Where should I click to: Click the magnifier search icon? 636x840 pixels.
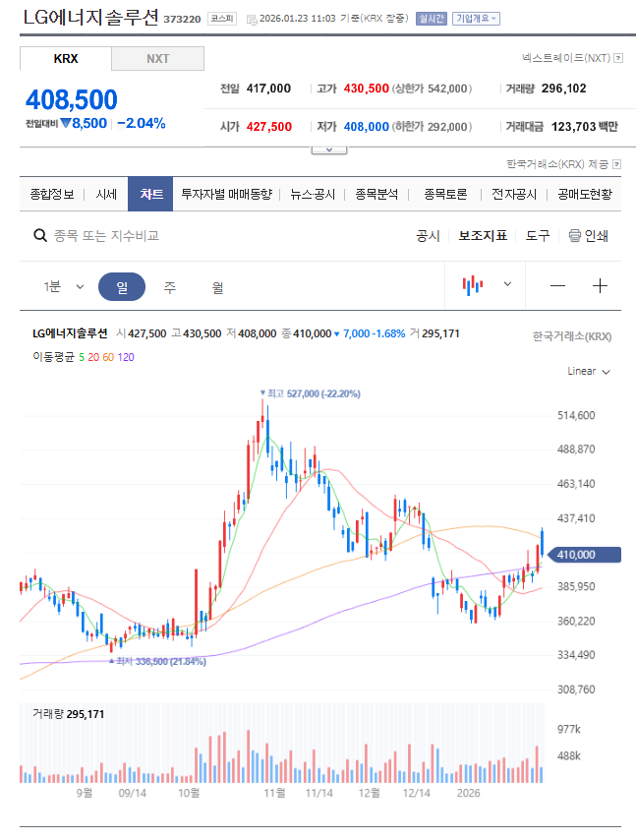click(x=40, y=236)
